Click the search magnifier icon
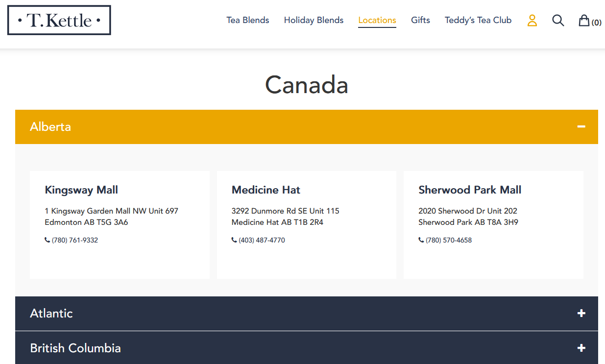The width and height of the screenshot is (605, 364). [x=558, y=20]
